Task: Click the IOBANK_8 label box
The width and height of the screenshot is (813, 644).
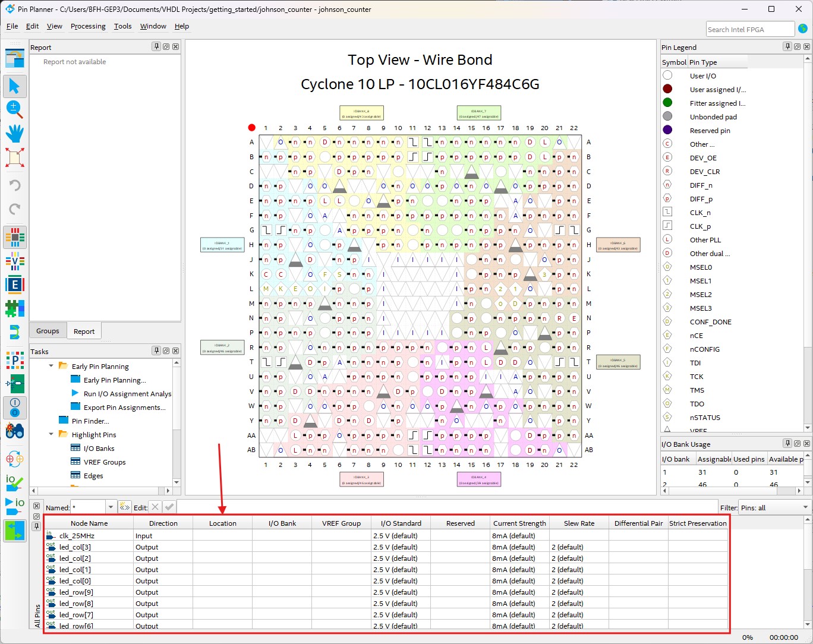Action: coord(361,113)
